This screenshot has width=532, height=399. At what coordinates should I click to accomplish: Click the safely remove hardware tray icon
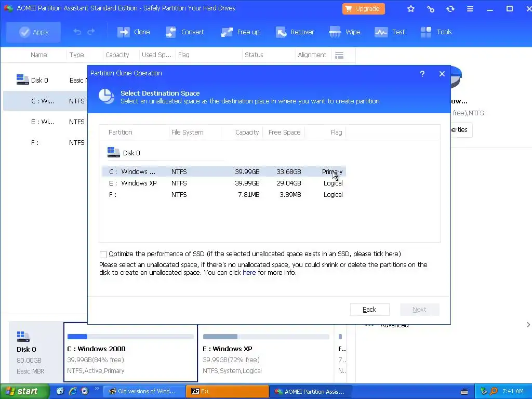click(484, 392)
